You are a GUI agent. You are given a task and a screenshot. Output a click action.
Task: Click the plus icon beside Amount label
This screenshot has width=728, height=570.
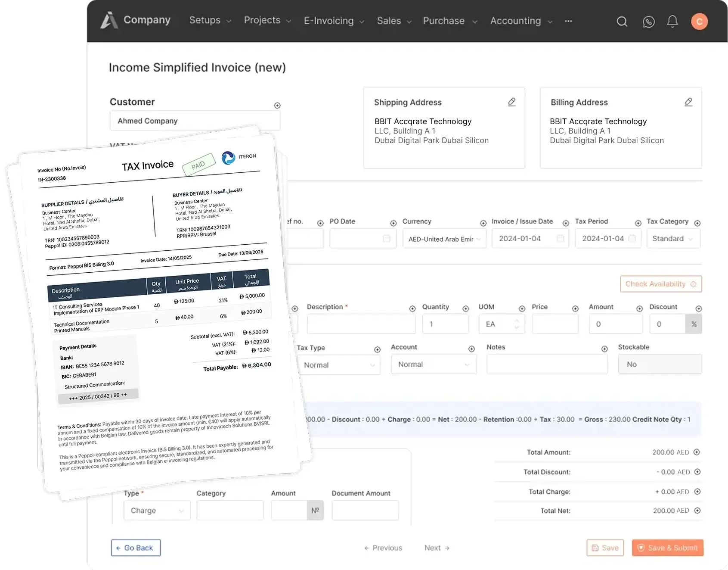pyautogui.click(x=639, y=308)
